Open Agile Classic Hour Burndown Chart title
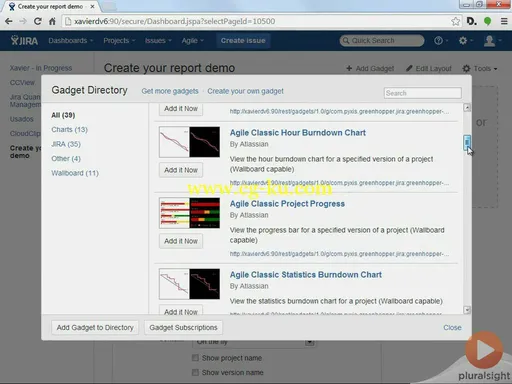 [x=298, y=133]
